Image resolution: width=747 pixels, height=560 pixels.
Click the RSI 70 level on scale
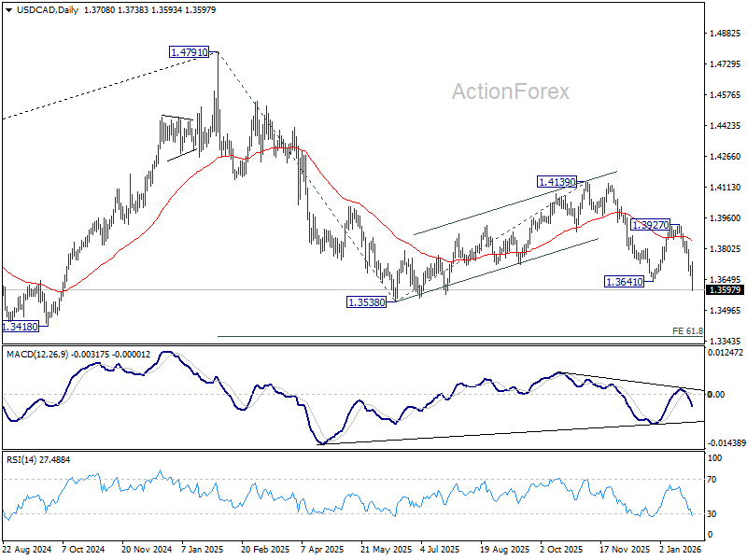[x=712, y=480]
